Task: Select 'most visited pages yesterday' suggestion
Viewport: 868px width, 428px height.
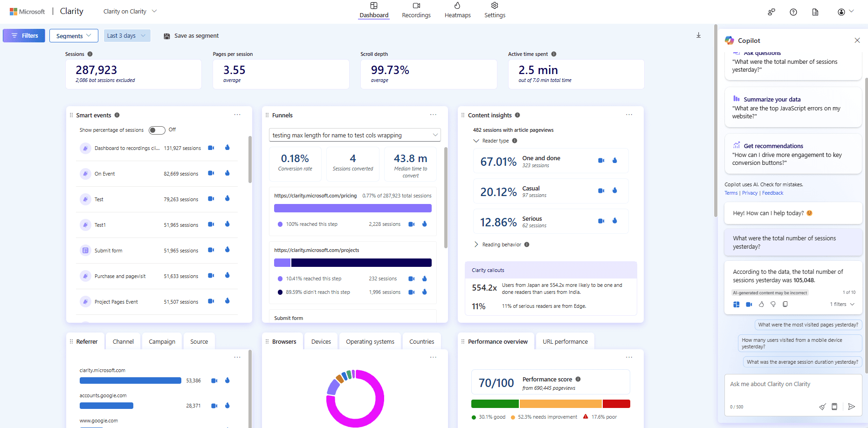Action: click(x=808, y=325)
